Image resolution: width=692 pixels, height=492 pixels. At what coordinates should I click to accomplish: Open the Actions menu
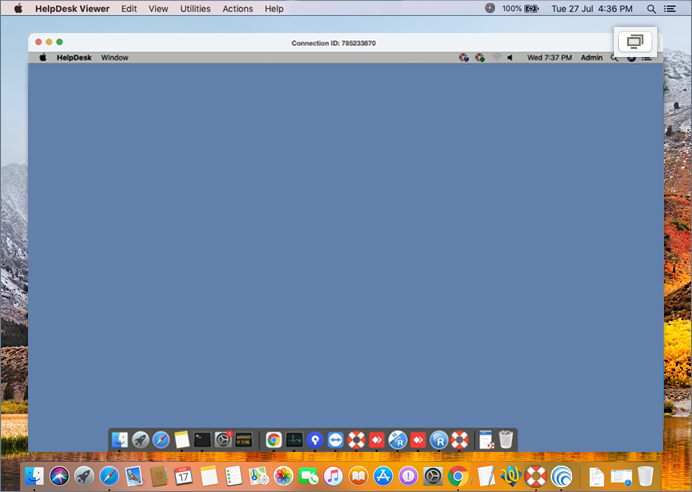pyautogui.click(x=237, y=8)
